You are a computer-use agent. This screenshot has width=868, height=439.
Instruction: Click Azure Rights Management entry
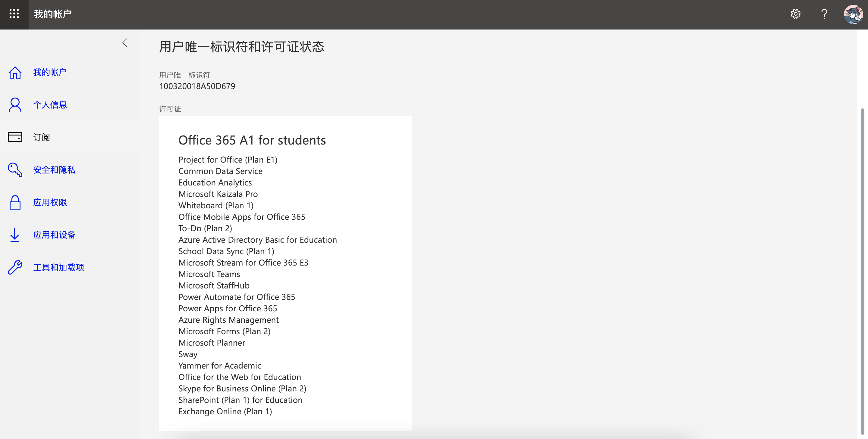point(228,320)
